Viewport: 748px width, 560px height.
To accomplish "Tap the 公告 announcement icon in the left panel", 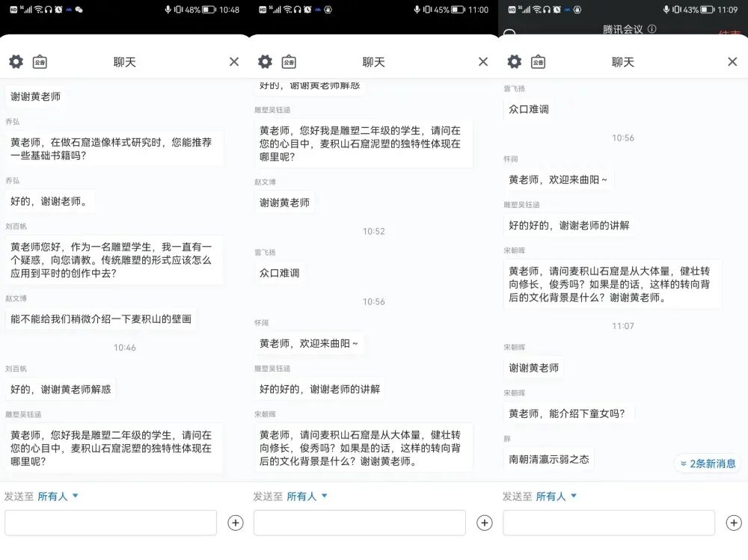I will (x=39, y=62).
